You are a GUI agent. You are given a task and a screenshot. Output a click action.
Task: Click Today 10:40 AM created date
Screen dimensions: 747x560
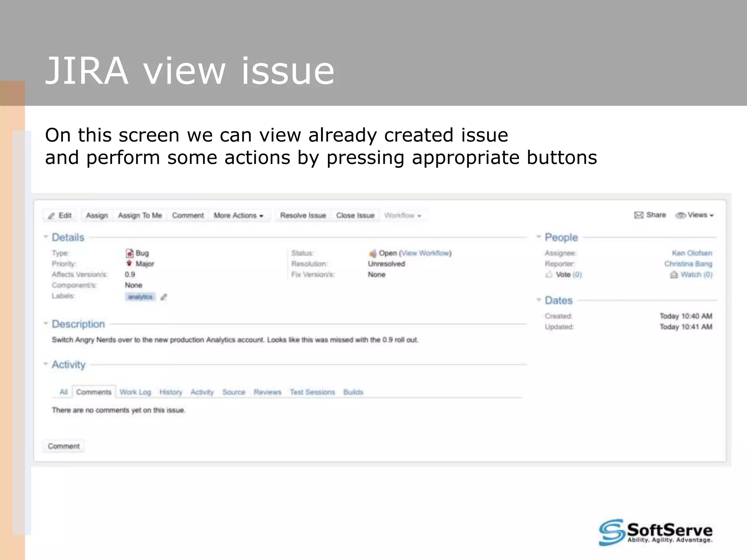point(686,316)
